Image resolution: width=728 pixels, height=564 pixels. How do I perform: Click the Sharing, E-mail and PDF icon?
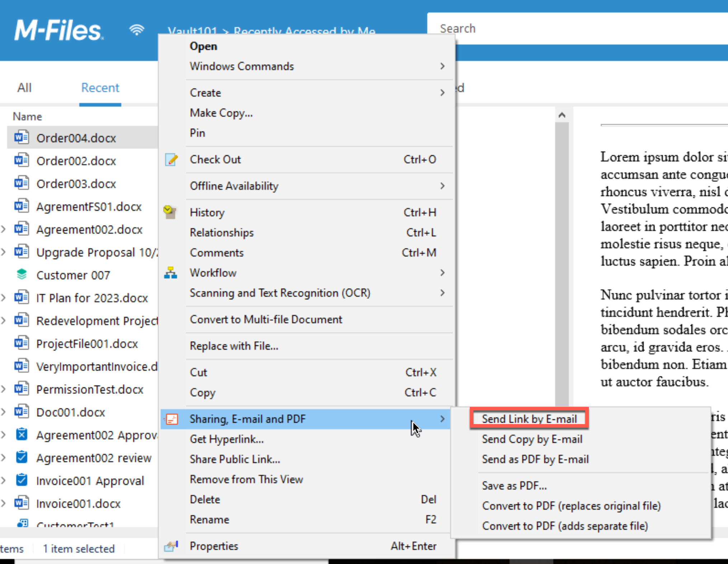tap(172, 419)
